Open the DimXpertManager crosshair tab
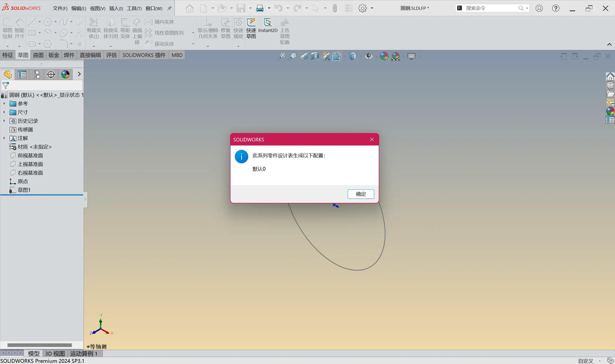Screen dimensions: 615x364 (x=51, y=74)
